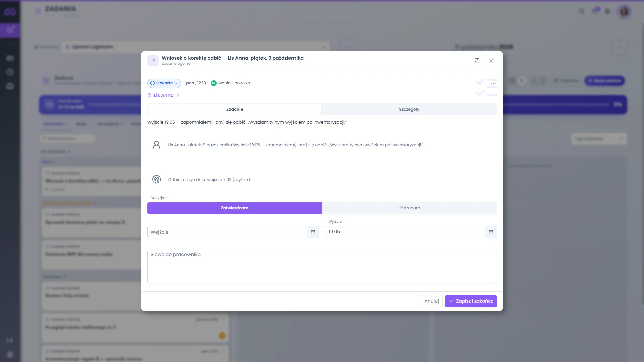
Task: Close the correction request dialog
Action: click(491, 61)
